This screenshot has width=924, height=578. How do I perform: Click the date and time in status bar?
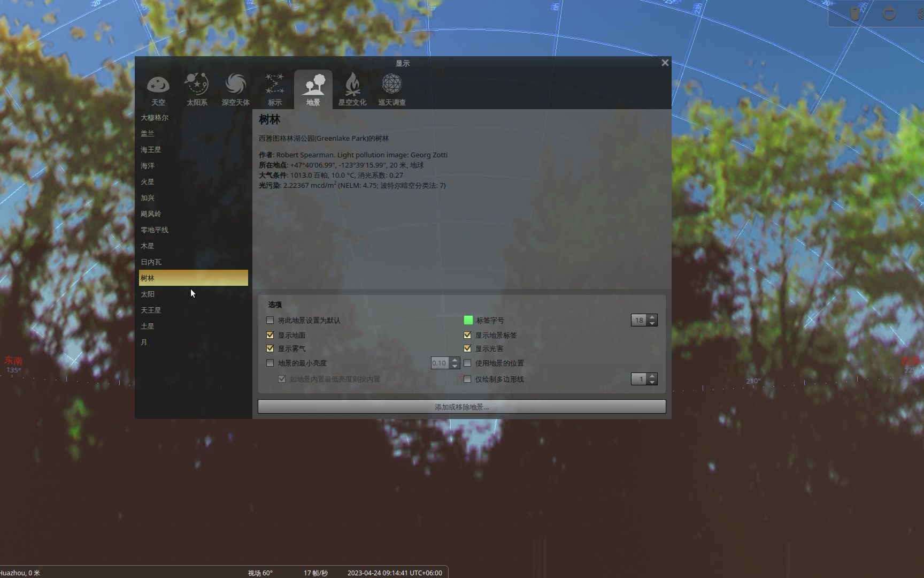coord(395,573)
